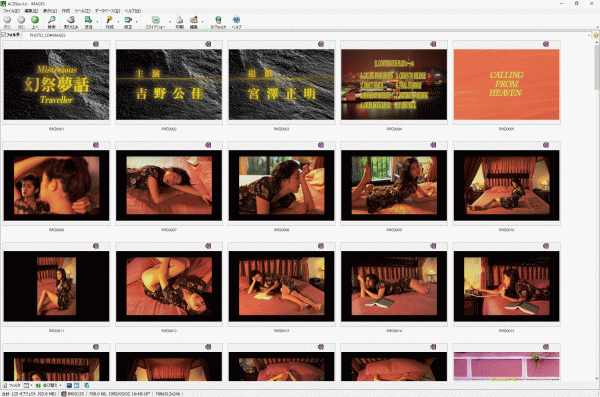Image resolution: width=600 pixels, height=397 pixels.
Task: Open the Edit (編集) menu
Action: point(31,11)
